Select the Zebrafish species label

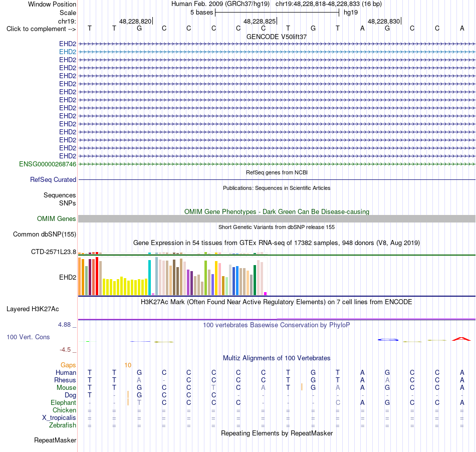[x=63, y=425]
